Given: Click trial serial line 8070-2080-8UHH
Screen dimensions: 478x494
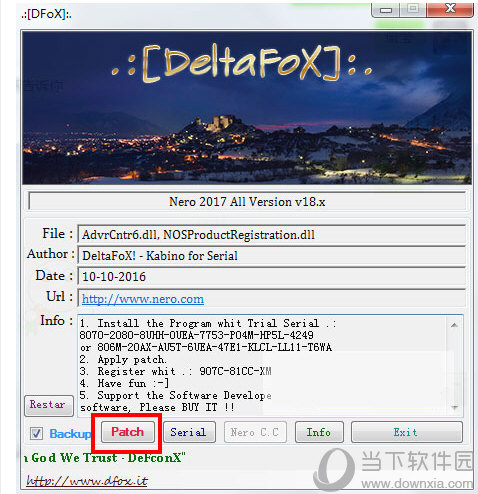Looking at the screenshot, I should [196, 335].
